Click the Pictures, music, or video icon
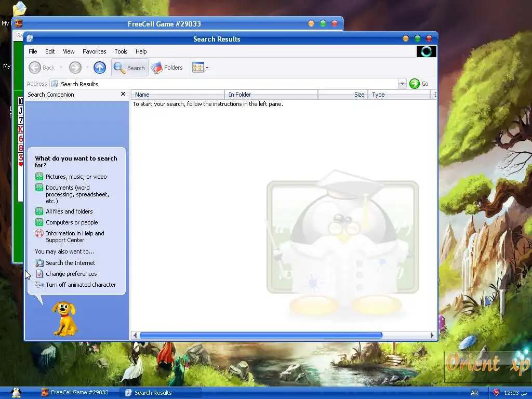The image size is (532, 399). [x=39, y=177]
